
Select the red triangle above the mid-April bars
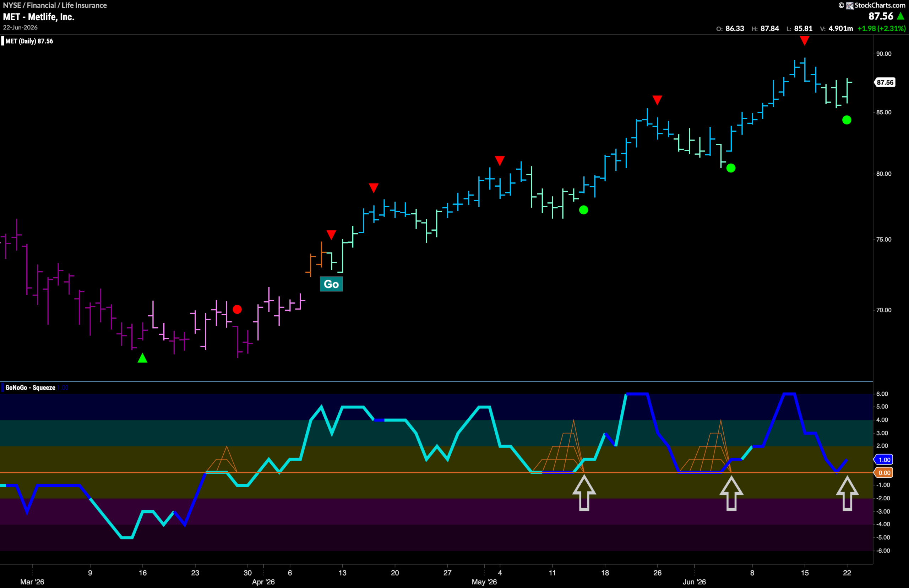374,188
